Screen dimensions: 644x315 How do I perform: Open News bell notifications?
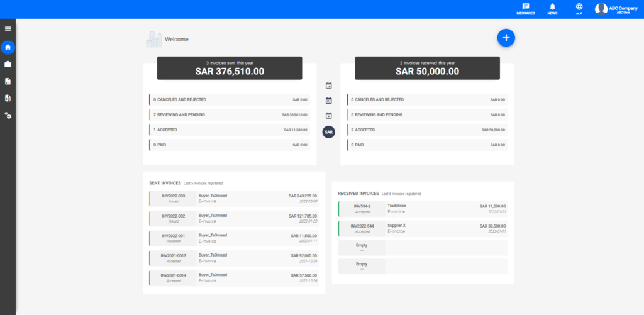[x=552, y=9]
